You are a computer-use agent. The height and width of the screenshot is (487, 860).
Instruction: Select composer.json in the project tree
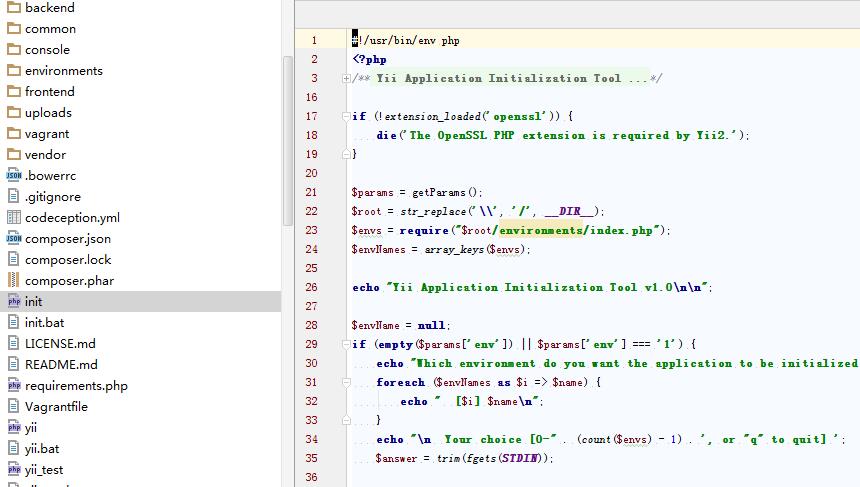tap(67, 239)
